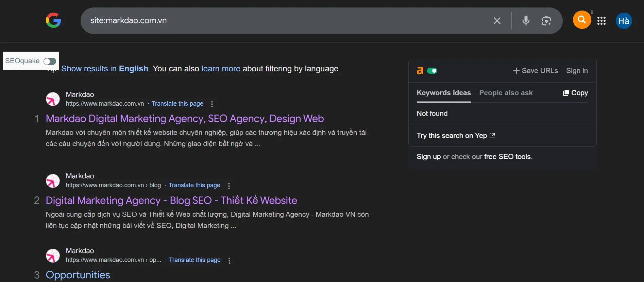Translate this page for first result
Screen dimensions: 644x282
[x=177, y=104]
